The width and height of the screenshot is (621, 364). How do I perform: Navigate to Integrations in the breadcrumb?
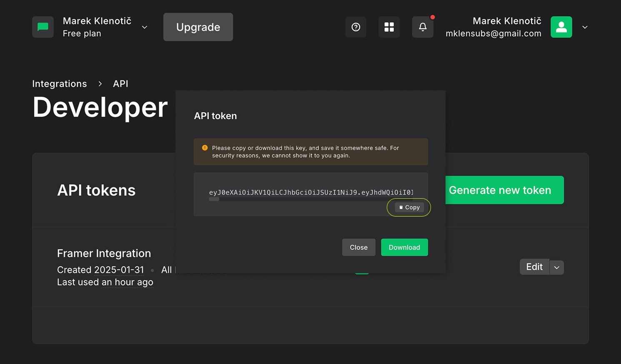pyautogui.click(x=60, y=84)
